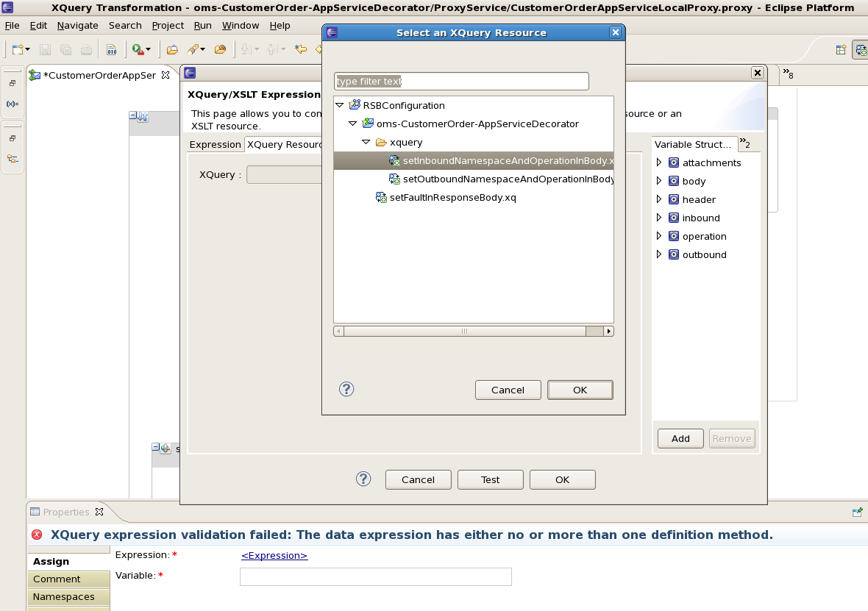Select setInboundNamespaceAndOperationInBody.xq resource

click(x=473, y=160)
